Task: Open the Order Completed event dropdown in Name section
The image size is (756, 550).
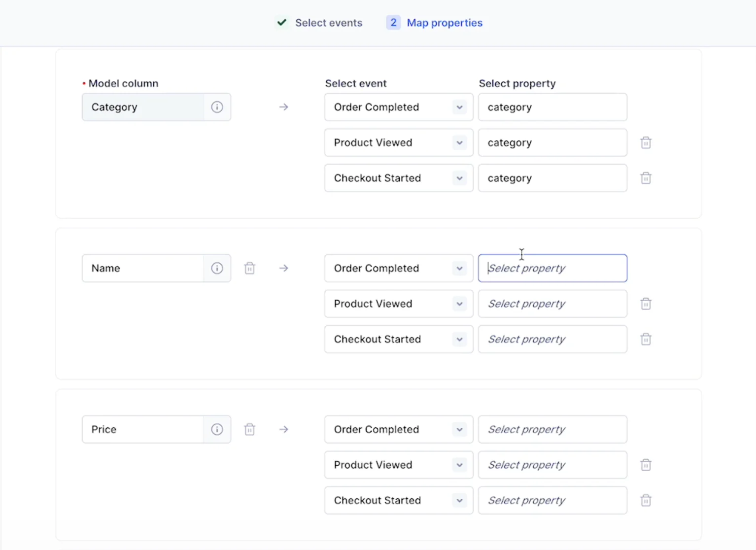Action: [x=459, y=268]
